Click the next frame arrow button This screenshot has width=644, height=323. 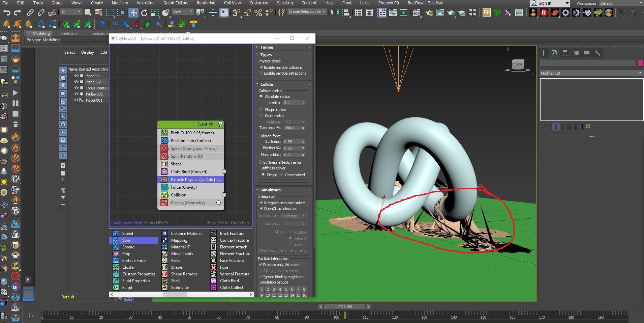[x=368, y=307]
